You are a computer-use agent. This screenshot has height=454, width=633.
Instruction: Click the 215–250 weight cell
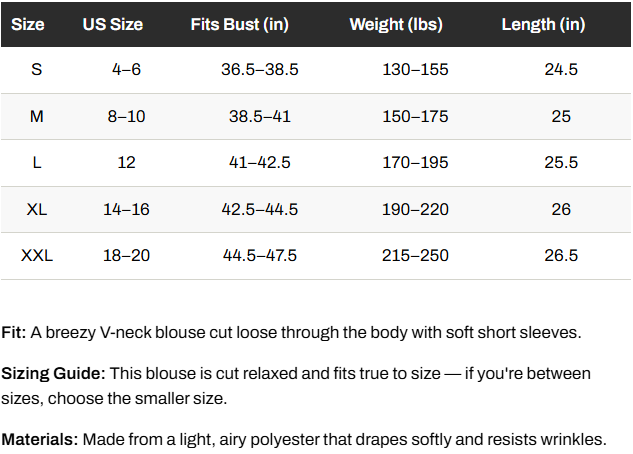click(x=415, y=255)
